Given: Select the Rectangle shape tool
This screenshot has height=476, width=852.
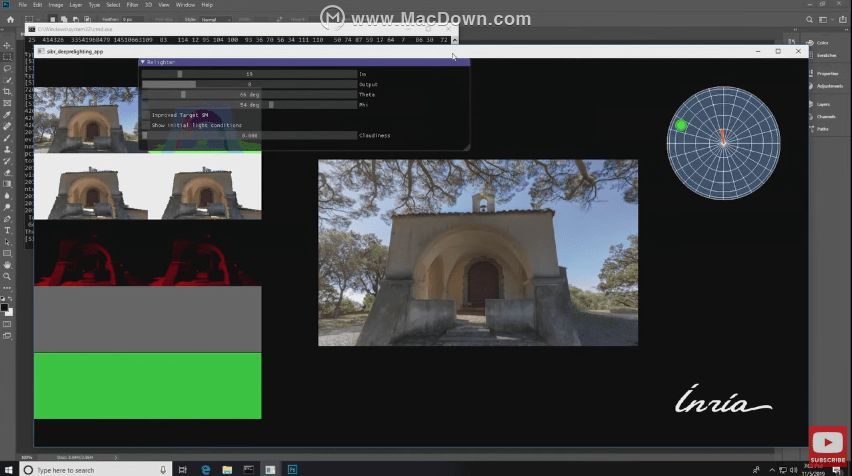Looking at the screenshot, I should pyautogui.click(x=7, y=253).
